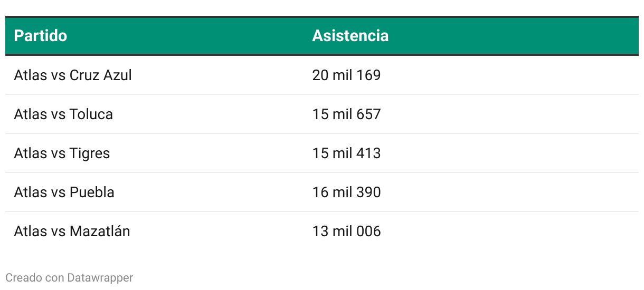This screenshot has height=290, width=644.
Task: Open the Creado con Datawrapper link
Action: tap(69, 277)
